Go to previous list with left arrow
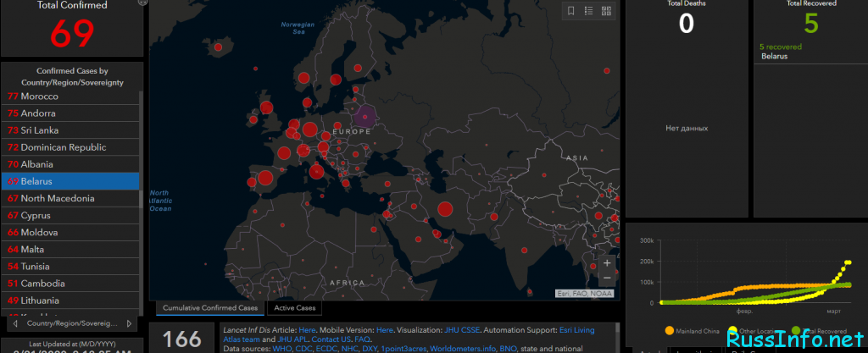The width and height of the screenshot is (868, 353). 15,323
